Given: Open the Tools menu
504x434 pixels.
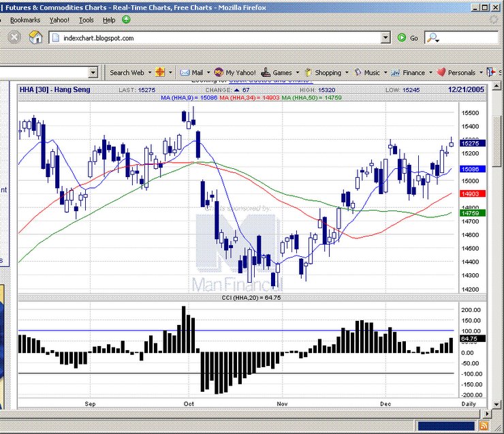Looking at the screenshot, I should [86, 20].
